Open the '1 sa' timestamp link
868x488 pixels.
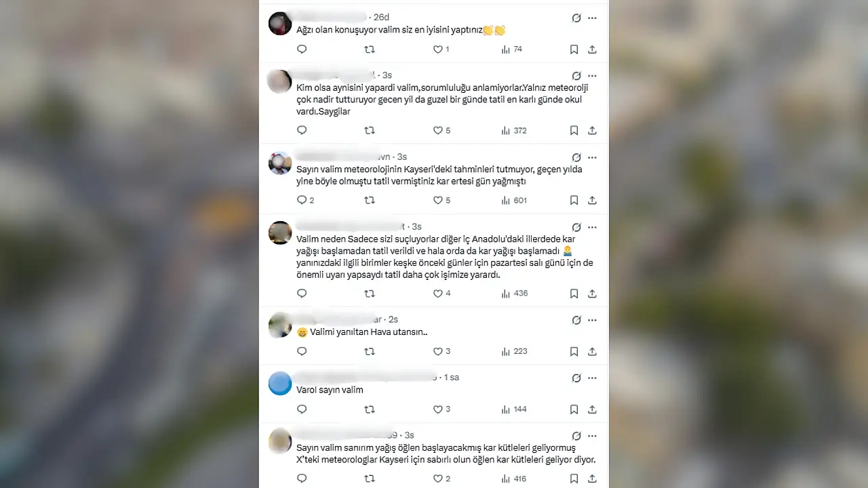(452, 377)
